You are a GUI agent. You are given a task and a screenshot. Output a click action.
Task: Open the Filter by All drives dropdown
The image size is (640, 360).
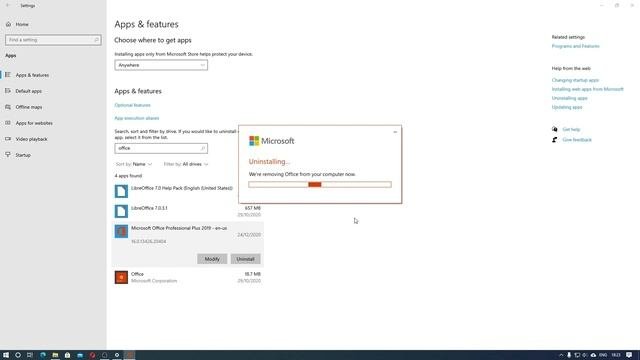[186, 164]
